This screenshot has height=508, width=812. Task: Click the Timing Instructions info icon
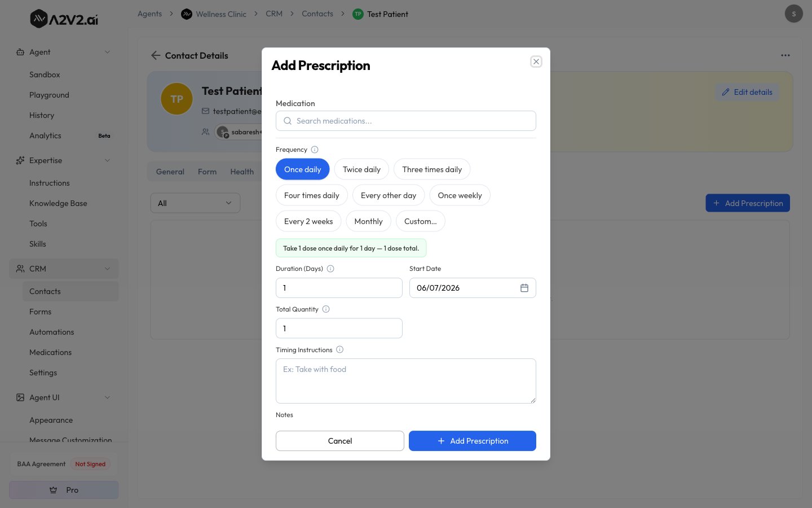[x=339, y=350]
